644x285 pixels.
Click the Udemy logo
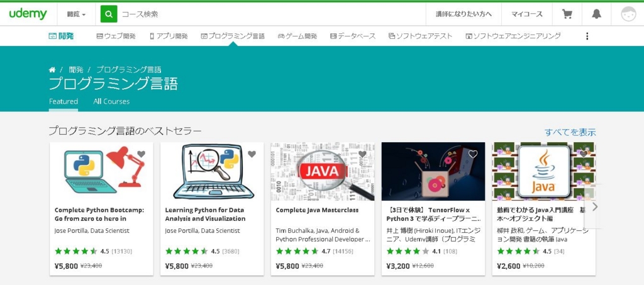coord(28,14)
